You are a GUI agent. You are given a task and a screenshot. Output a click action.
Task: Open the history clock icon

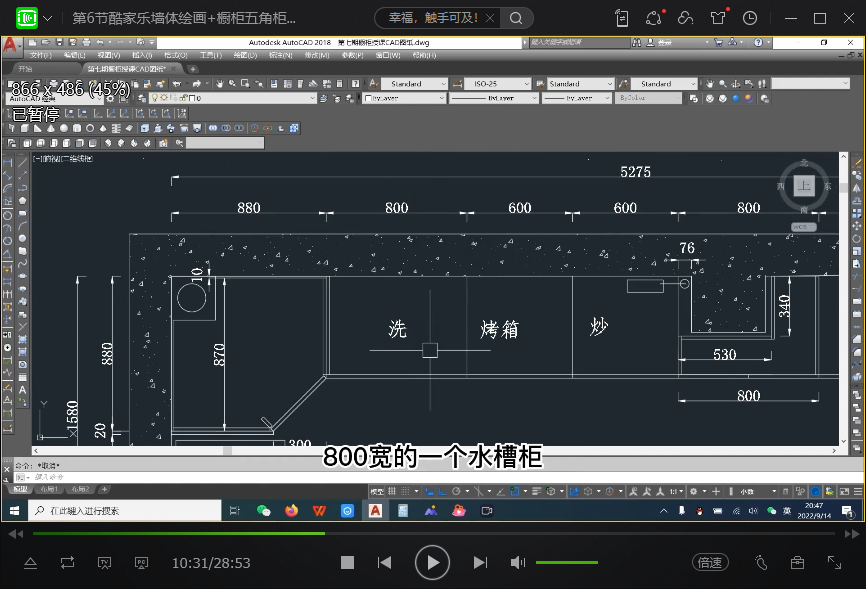pyautogui.click(x=750, y=18)
